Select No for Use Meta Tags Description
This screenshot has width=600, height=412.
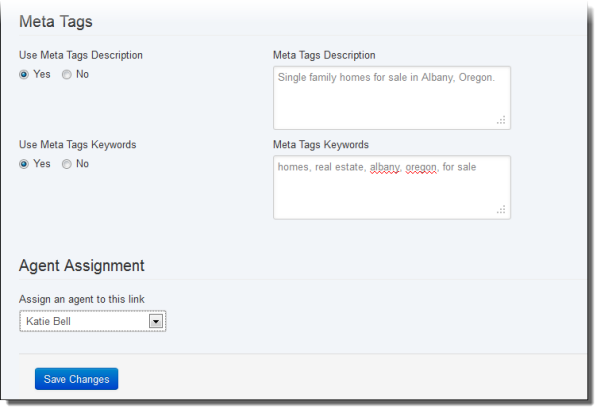(x=67, y=75)
